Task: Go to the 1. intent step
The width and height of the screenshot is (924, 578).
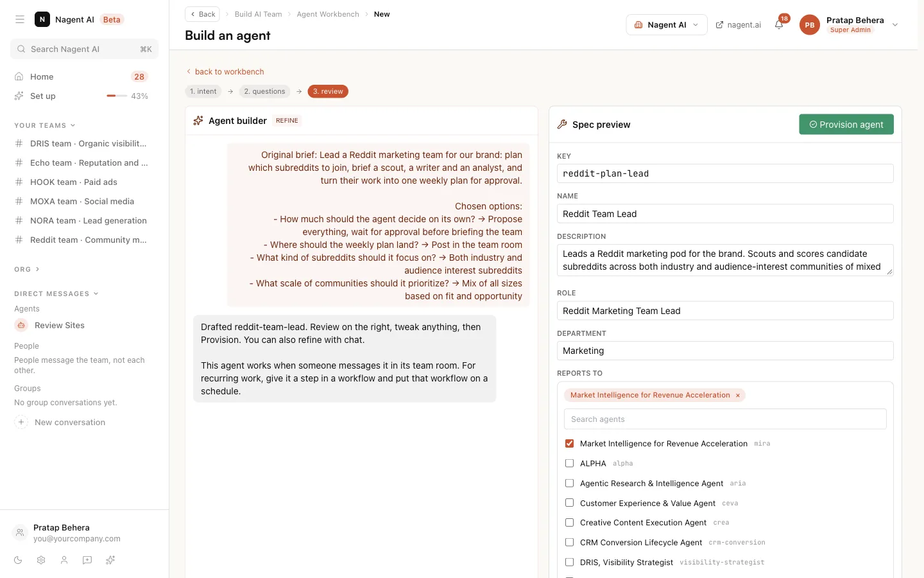Action: 203,91
